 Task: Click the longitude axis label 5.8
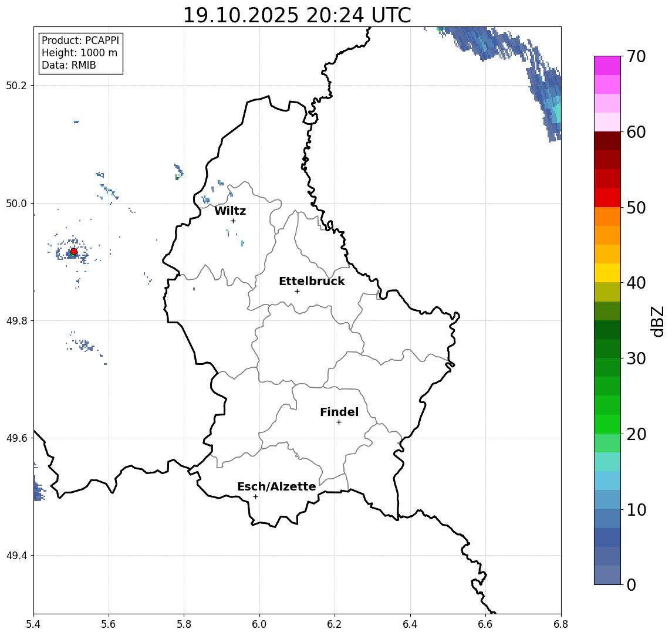click(184, 624)
